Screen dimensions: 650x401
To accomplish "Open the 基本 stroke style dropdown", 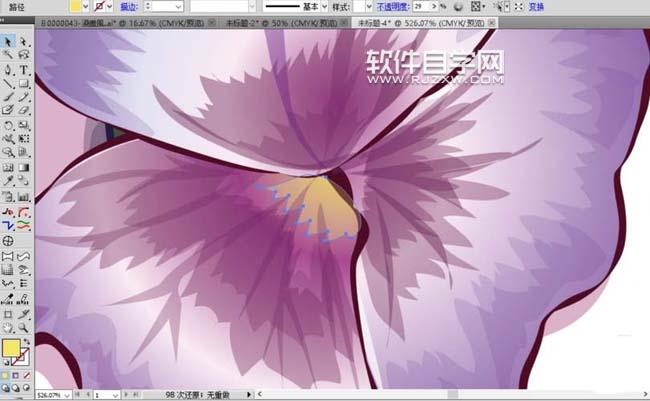I will click(324, 7).
